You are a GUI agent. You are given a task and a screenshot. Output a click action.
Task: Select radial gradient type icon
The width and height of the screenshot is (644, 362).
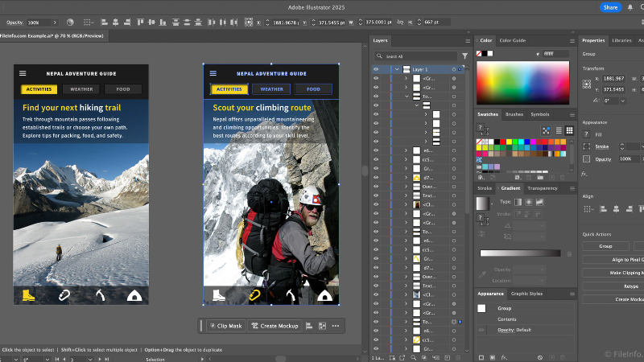click(527, 201)
